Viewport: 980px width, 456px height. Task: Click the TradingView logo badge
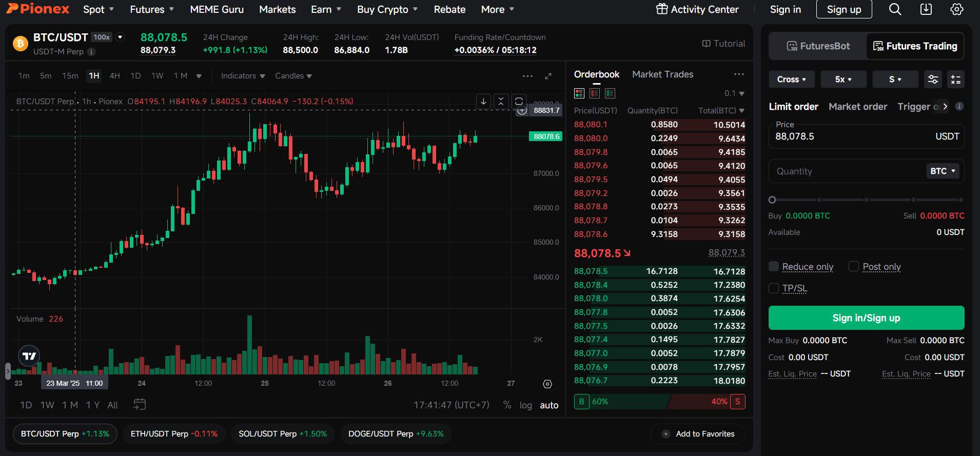pos(29,356)
